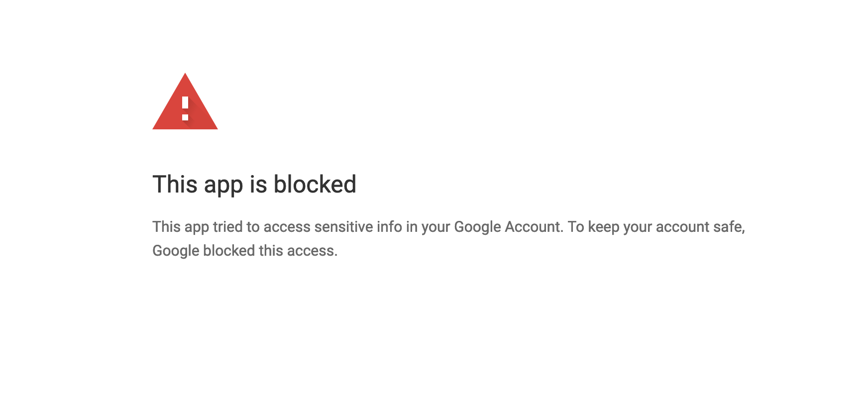Click the word "blocked" in the heading

(315, 185)
